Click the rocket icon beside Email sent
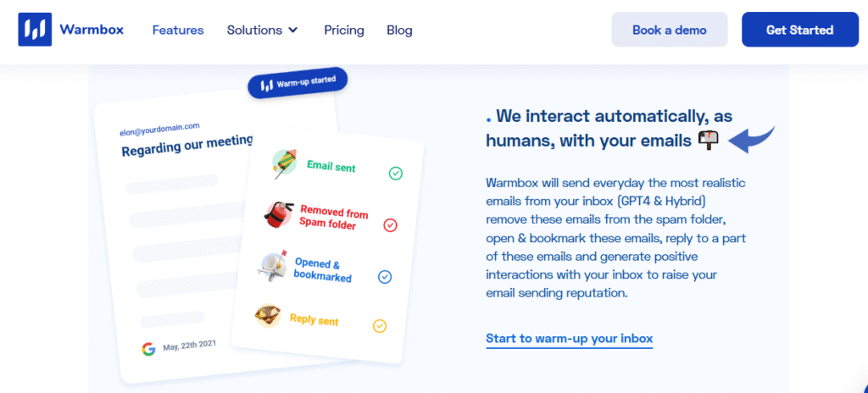 (x=284, y=163)
